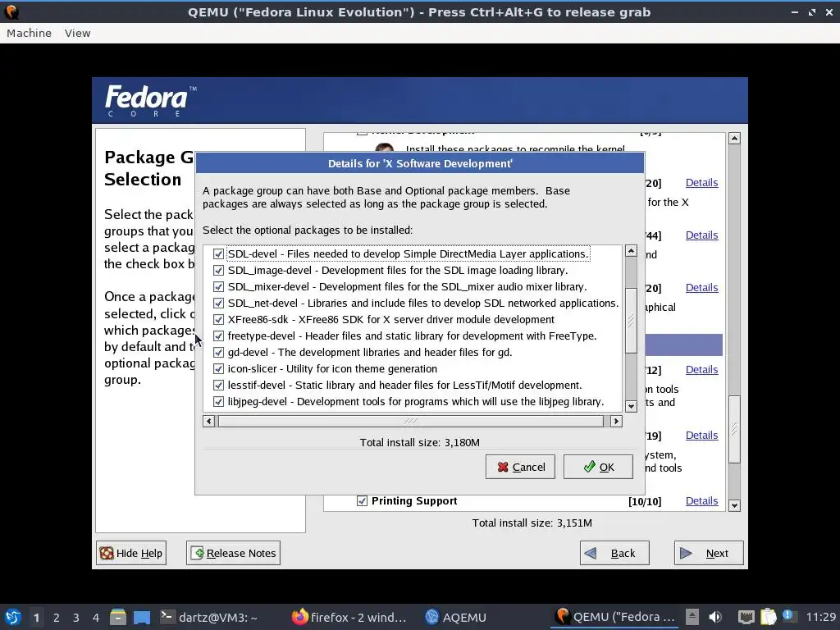Proceed with the Next button
Image resolution: width=840 pixels, height=630 pixels.
(709, 553)
